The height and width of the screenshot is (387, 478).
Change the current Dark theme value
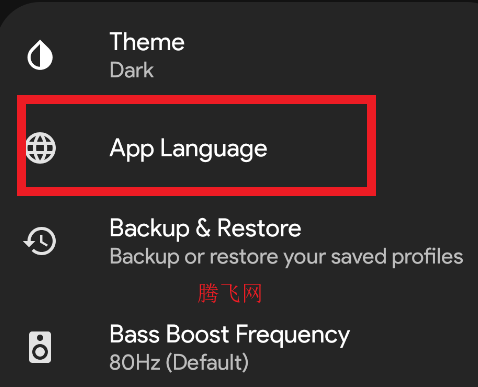(132, 70)
